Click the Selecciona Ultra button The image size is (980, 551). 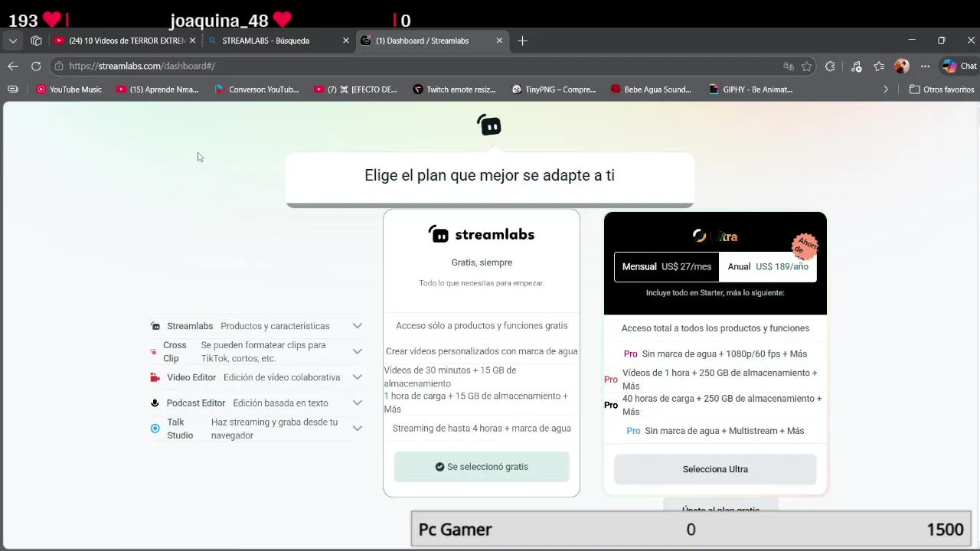(715, 469)
